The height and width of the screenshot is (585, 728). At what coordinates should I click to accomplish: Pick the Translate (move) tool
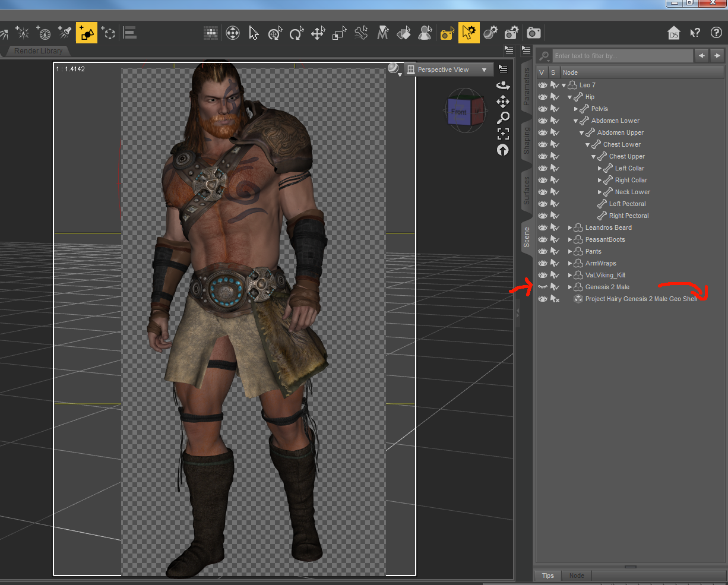(318, 33)
